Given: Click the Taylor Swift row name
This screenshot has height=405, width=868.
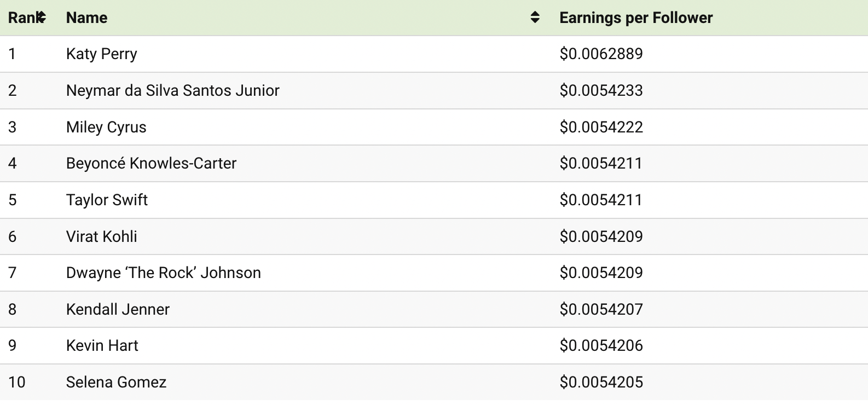Looking at the screenshot, I should (x=107, y=200).
